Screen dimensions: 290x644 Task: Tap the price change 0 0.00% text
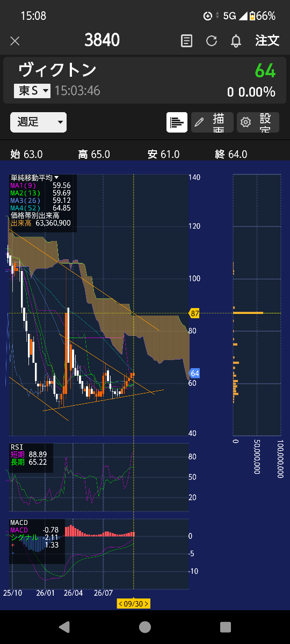tap(251, 92)
